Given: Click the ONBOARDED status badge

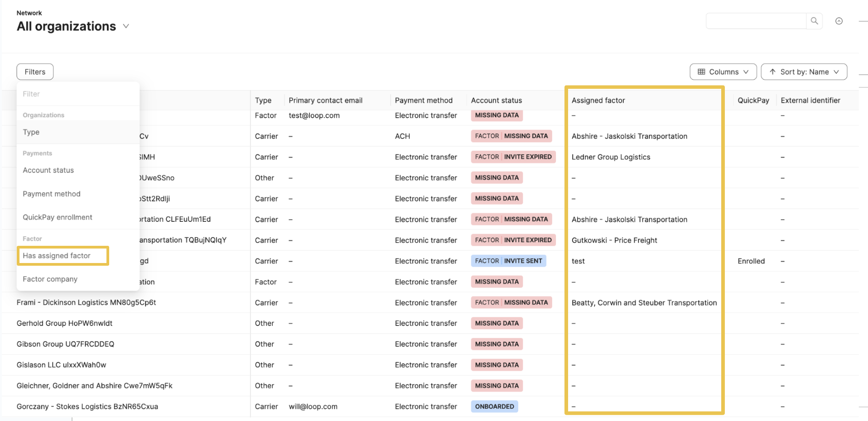Looking at the screenshot, I should [x=494, y=407].
